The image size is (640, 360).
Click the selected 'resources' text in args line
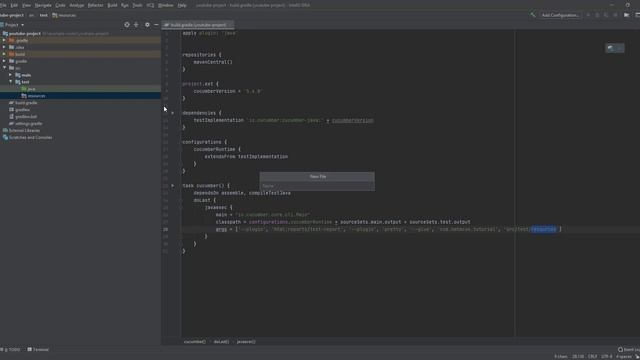543,229
